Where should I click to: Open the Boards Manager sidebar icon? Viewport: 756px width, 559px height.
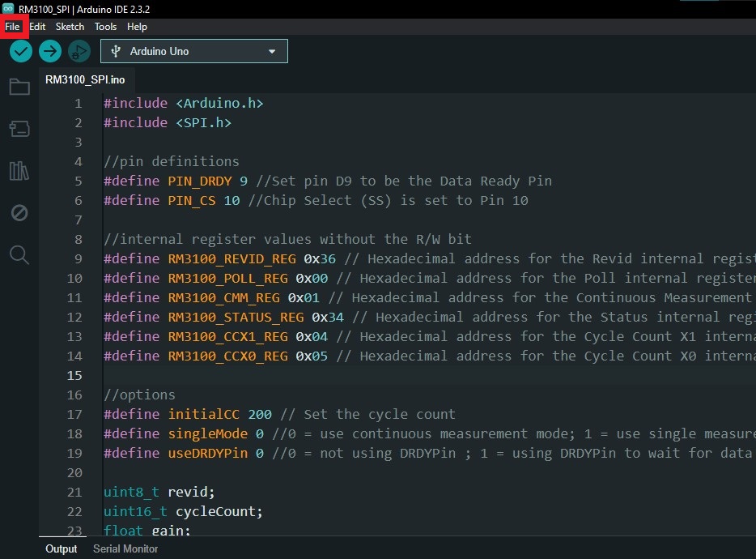coord(19,129)
